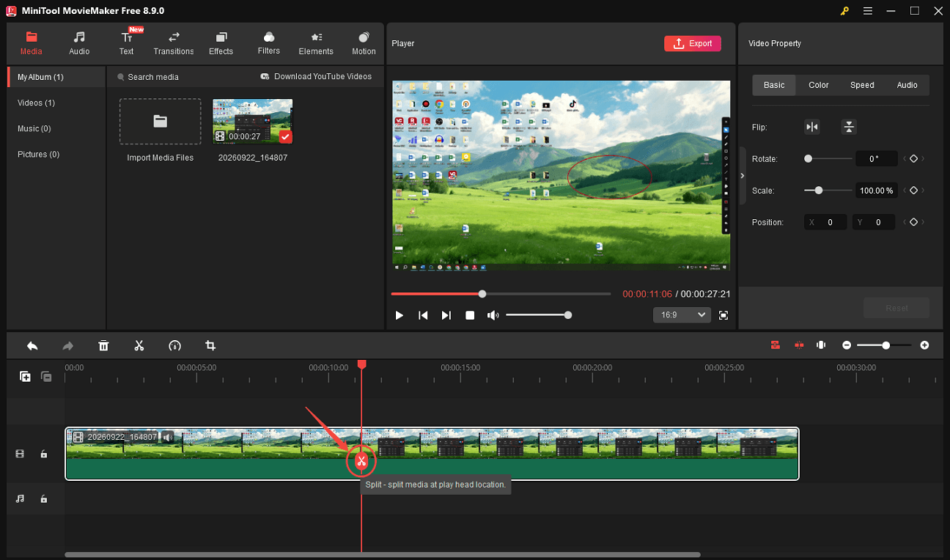This screenshot has width=950, height=560.
Task: Add a keyframe diamond for Position
Action: [x=913, y=222]
